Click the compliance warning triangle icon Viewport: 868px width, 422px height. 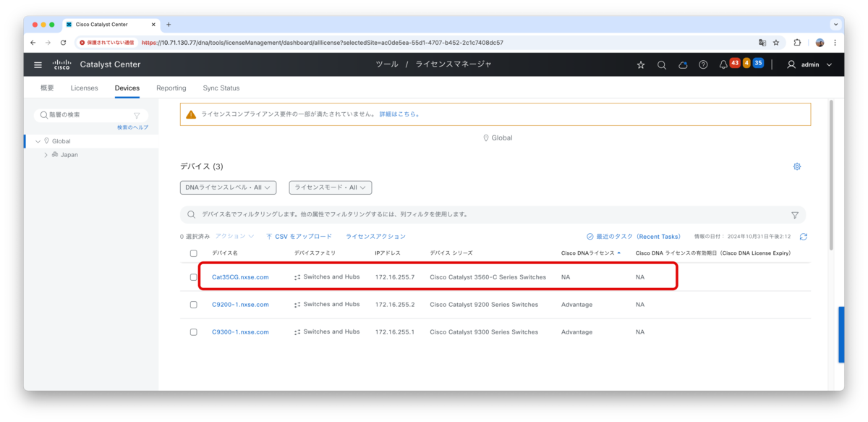tap(191, 114)
